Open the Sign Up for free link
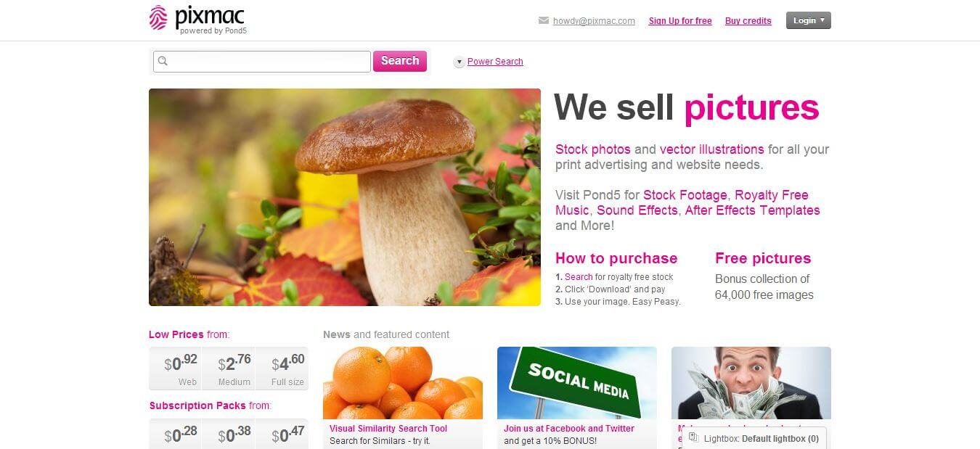 click(680, 21)
